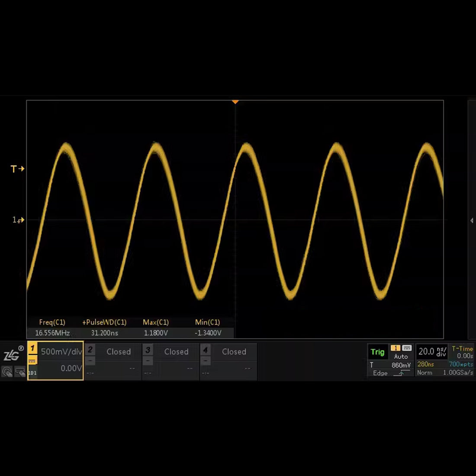The width and height of the screenshot is (476, 476).
Task: Select the channel 1 DC coupling icon
Action: pyautogui.click(x=32, y=361)
